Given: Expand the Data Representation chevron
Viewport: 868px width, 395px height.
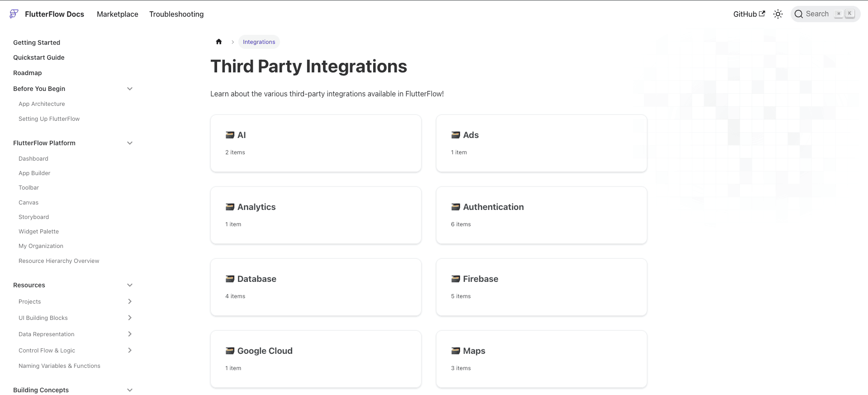Looking at the screenshot, I should point(130,334).
